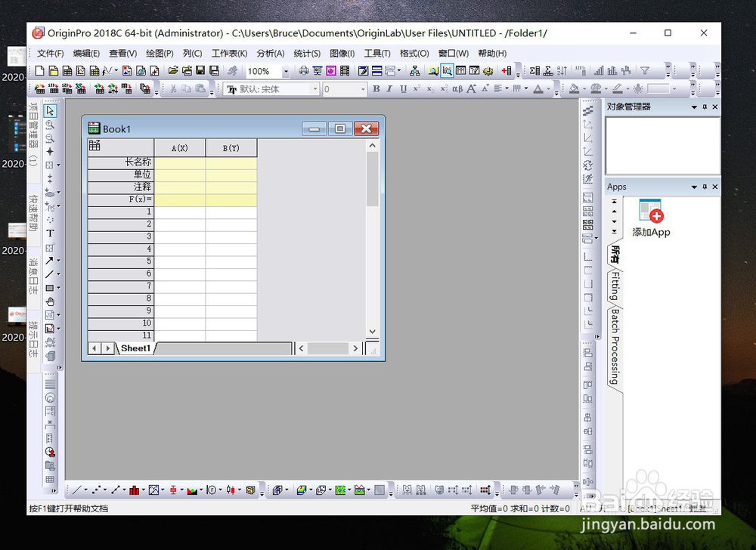The image size is (756, 550).
Task: Click the font color A swatch icon
Action: click(538, 88)
